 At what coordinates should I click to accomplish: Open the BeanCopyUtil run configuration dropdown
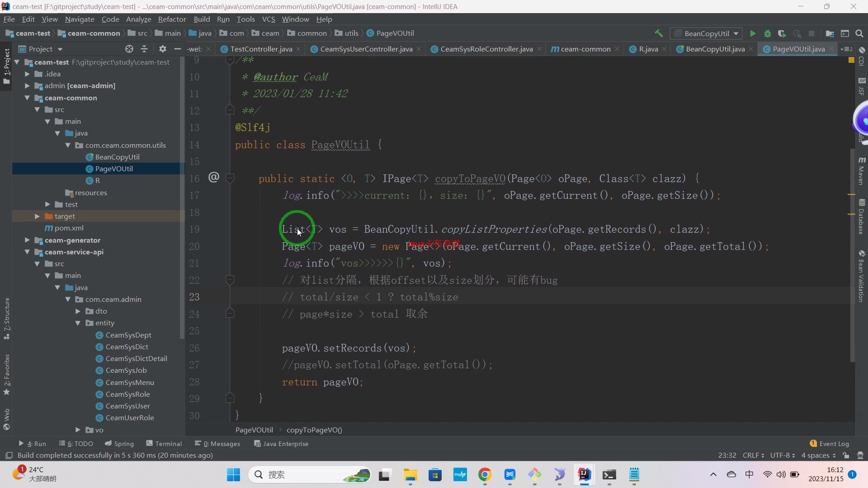point(707,33)
